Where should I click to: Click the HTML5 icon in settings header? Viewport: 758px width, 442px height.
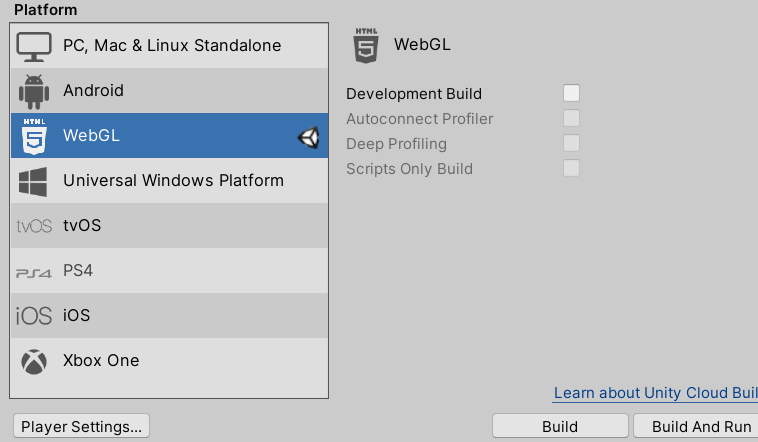[366, 45]
